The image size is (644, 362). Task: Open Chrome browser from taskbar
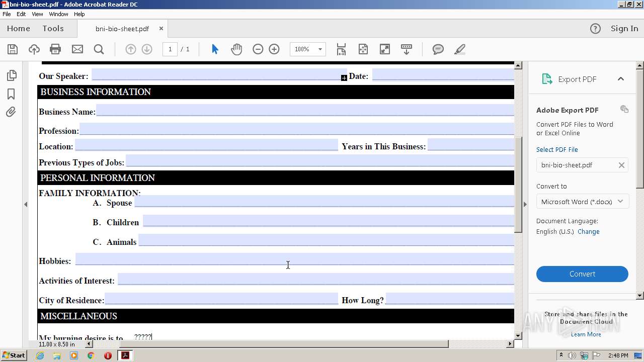[x=91, y=355]
